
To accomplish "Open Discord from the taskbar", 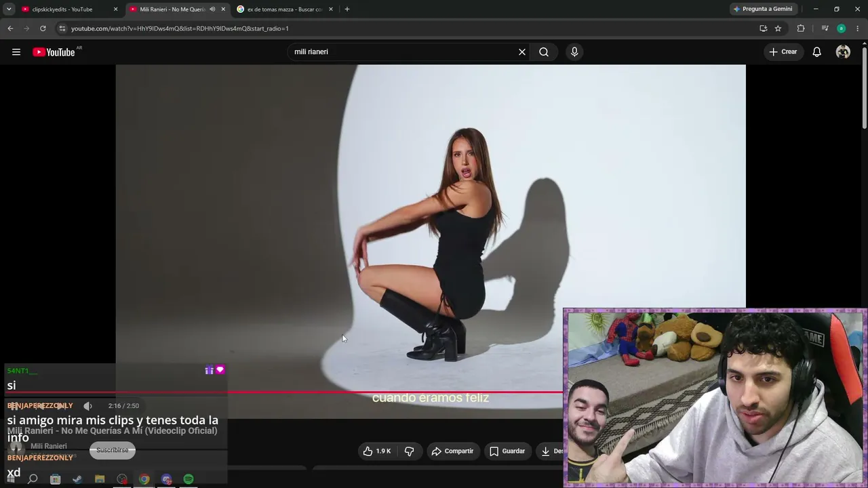I will (x=166, y=479).
